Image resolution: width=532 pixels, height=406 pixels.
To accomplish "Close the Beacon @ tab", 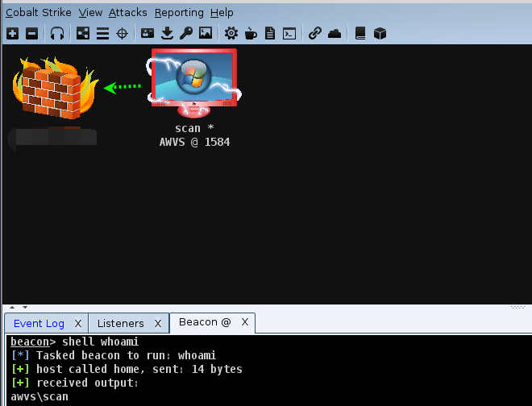I will [245, 322].
